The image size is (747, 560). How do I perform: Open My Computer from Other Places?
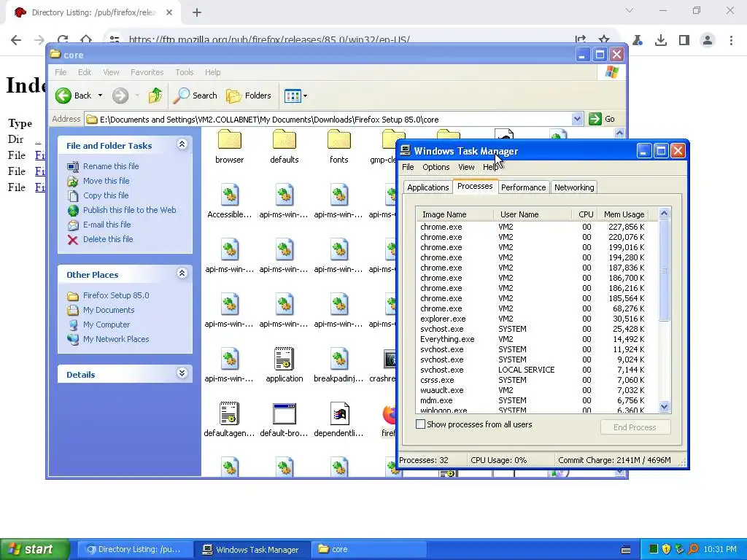107,324
